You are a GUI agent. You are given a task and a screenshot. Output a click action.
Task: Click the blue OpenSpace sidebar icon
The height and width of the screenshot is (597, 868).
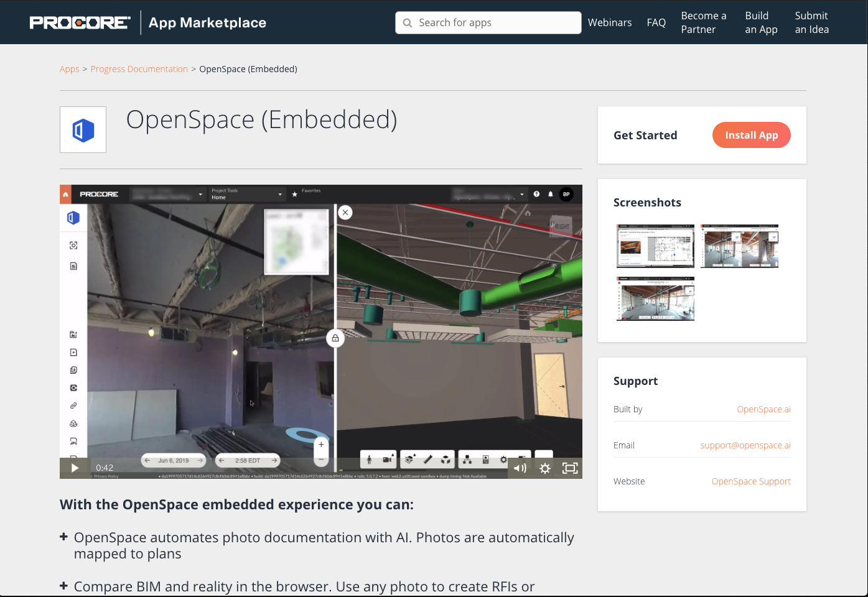click(x=73, y=218)
